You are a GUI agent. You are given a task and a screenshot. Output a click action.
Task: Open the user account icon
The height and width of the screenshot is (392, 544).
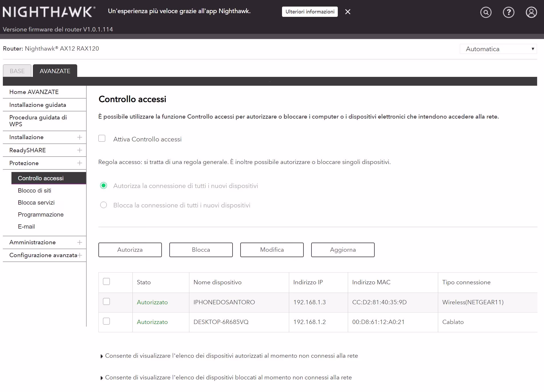tap(531, 12)
